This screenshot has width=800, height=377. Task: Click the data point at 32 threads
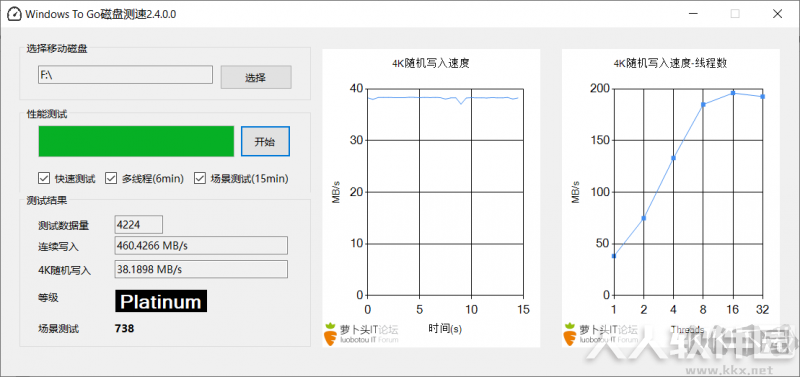click(762, 96)
